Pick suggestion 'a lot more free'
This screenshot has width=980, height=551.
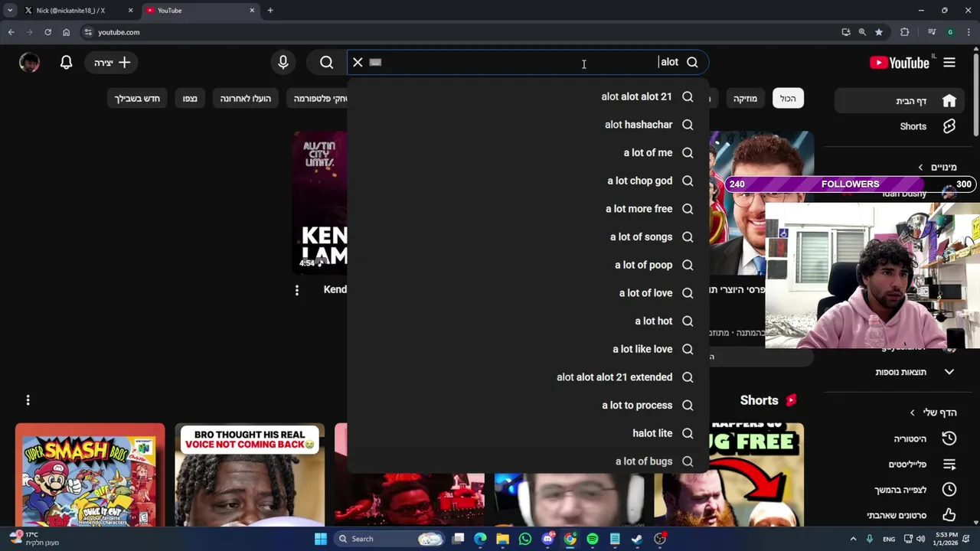coord(528,209)
